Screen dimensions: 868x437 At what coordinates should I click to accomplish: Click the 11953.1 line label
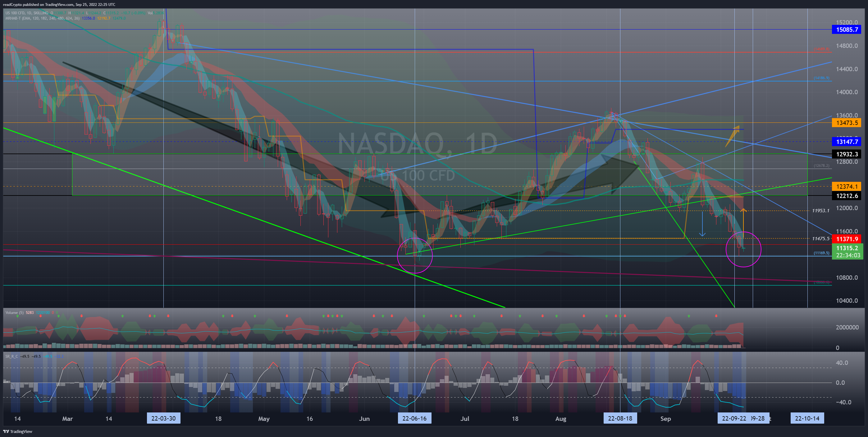[x=820, y=211]
